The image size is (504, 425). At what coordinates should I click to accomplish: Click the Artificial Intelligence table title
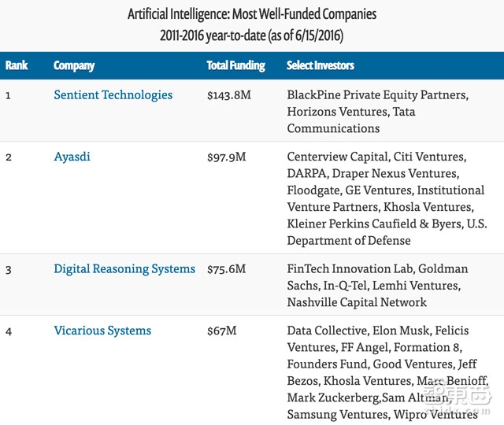click(x=252, y=14)
